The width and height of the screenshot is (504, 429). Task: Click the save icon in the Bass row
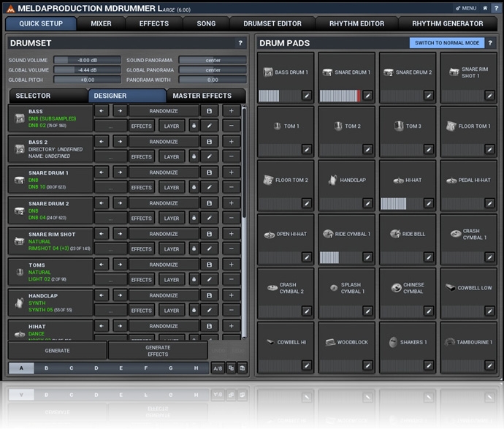pyautogui.click(x=209, y=111)
